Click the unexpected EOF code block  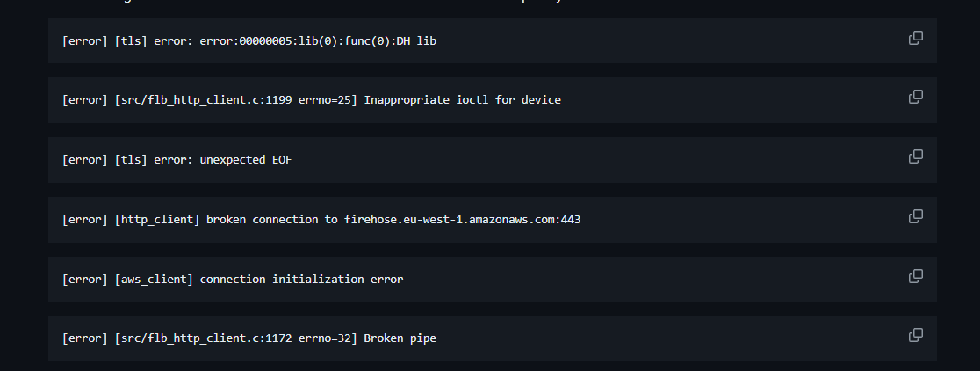(492, 159)
